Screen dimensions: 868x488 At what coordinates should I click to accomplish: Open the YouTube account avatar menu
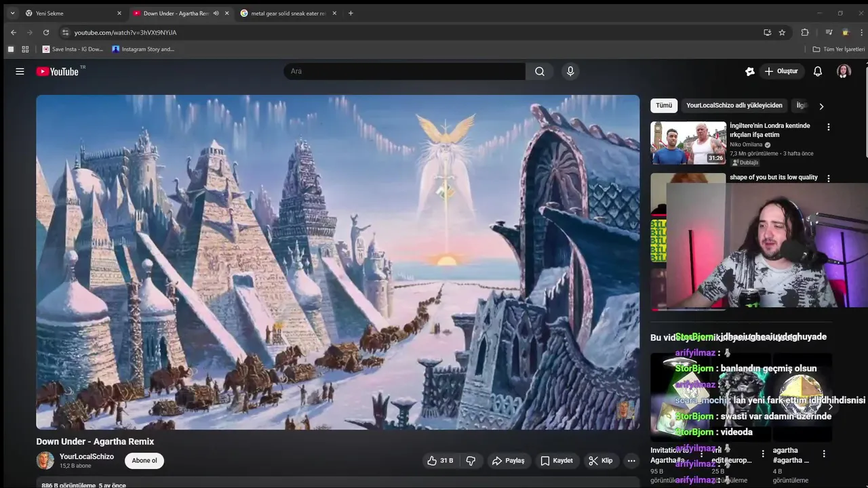pyautogui.click(x=844, y=71)
